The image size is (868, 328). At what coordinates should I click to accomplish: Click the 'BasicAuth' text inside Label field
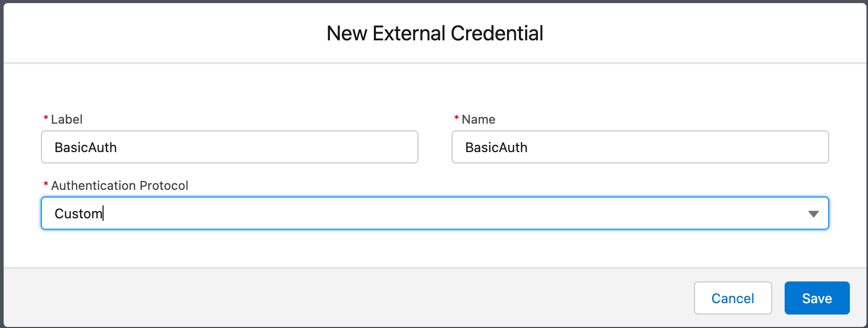[86, 147]
